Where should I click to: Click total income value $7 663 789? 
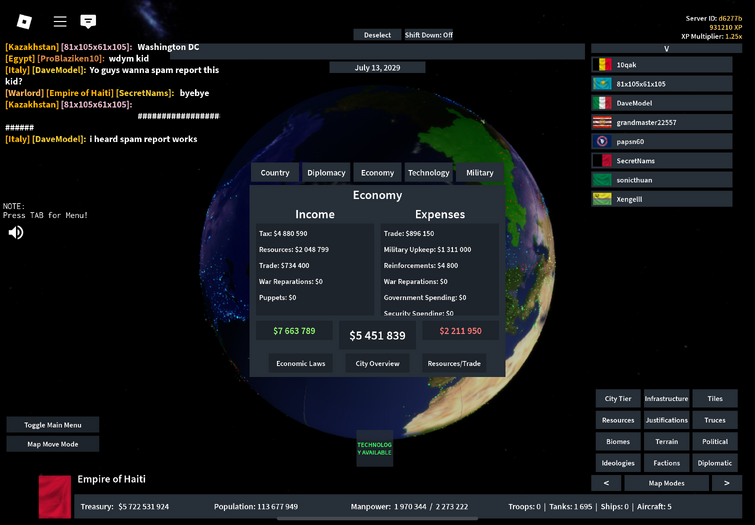coord(294,331)
